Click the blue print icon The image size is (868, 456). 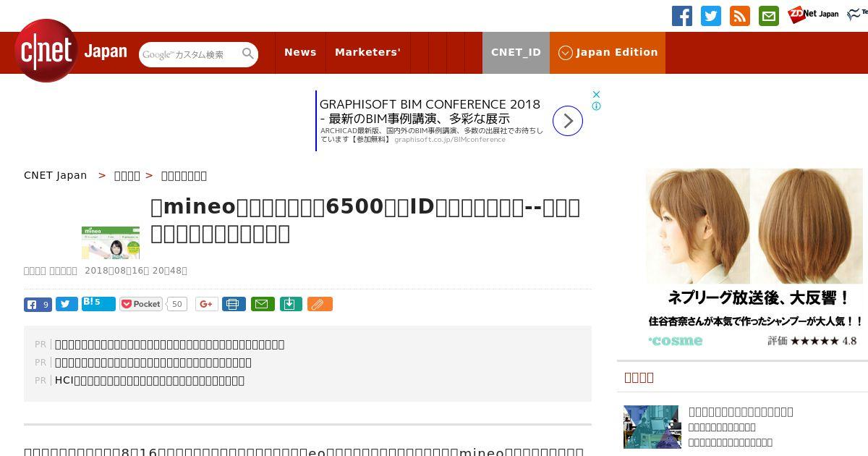[x=234, y=304]
